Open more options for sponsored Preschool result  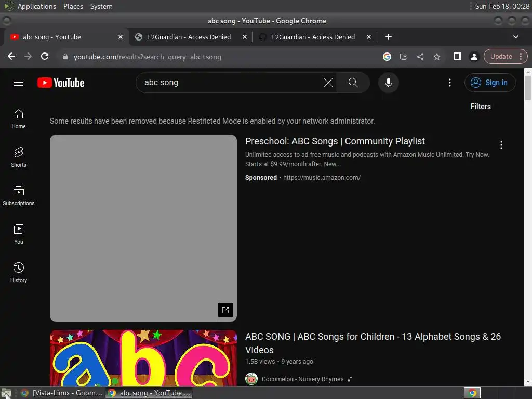(501, 145)
